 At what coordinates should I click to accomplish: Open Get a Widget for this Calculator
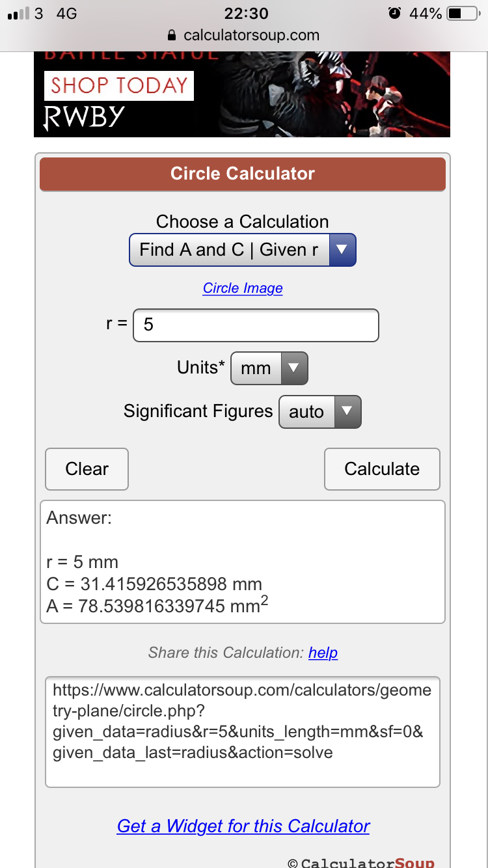click(x=243, y=826)
